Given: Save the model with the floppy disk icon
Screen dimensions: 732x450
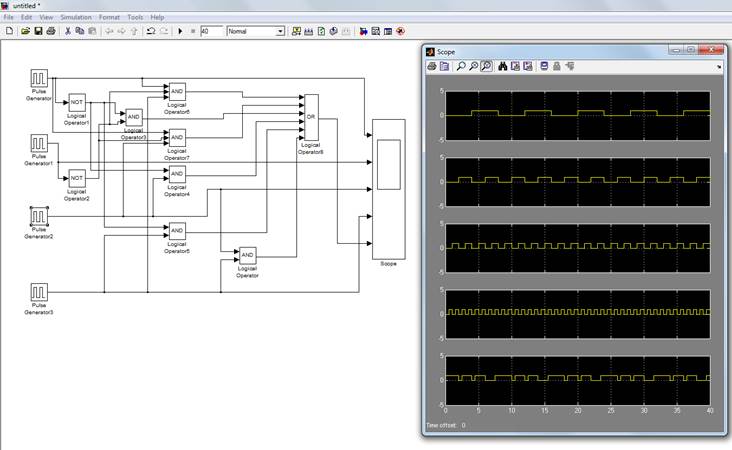Looking at the screenshot, I should (x=38, y=31).
